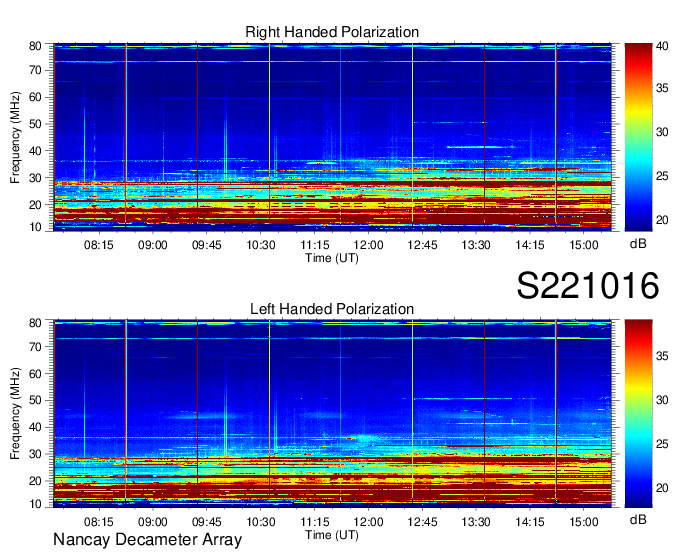
Task: Click the 80 MHz tick on the upper plot
Action: tap(35, 46)
